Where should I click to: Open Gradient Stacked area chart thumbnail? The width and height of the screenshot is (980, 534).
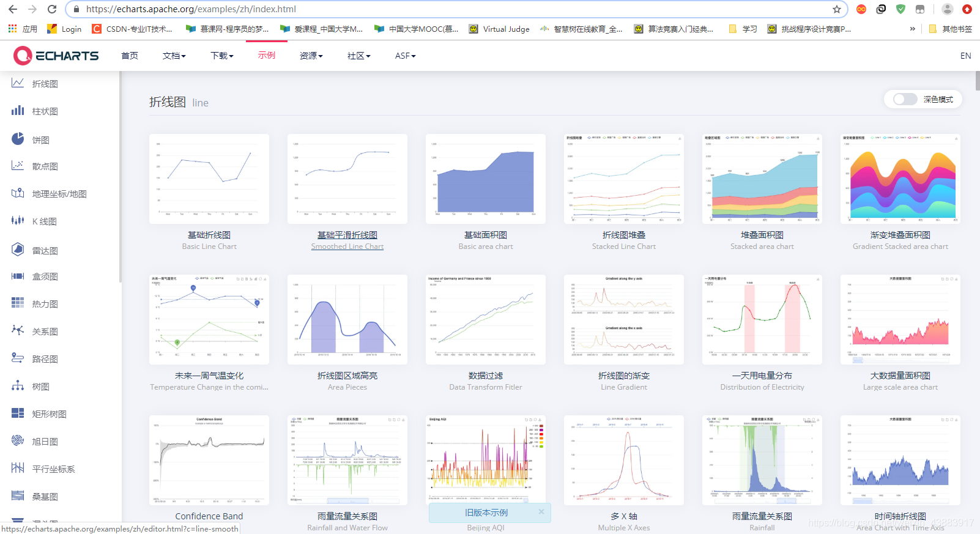900,179
